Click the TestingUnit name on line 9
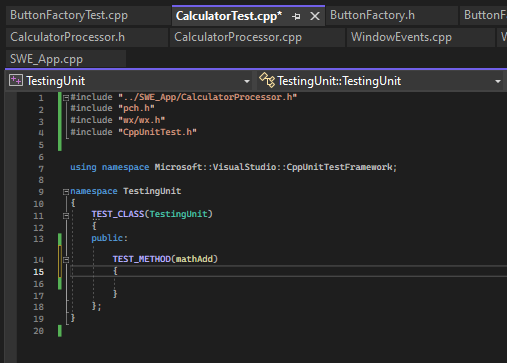The width and height of the screenshot is (507, 363). pyautogui.click(x=152, y=191)
